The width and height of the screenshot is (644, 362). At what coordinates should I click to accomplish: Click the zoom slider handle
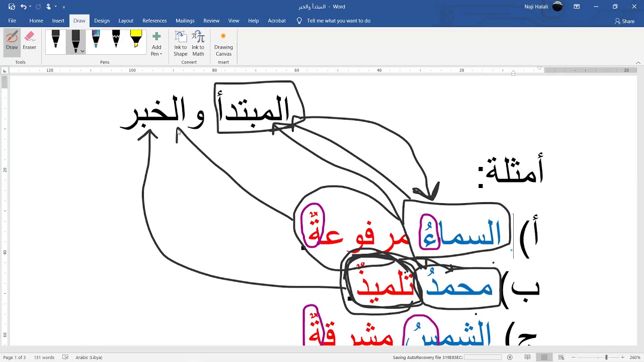[606, 357]
